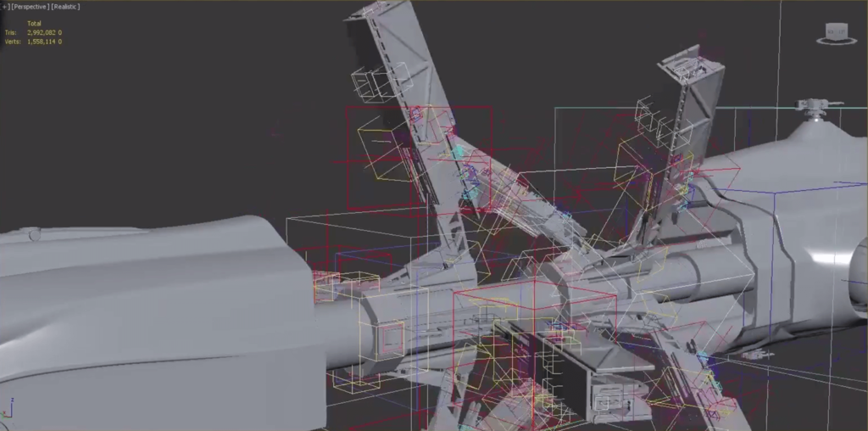Open the Perspective view label menu
This screenshot has height=431, width=868.
point(30,7)
